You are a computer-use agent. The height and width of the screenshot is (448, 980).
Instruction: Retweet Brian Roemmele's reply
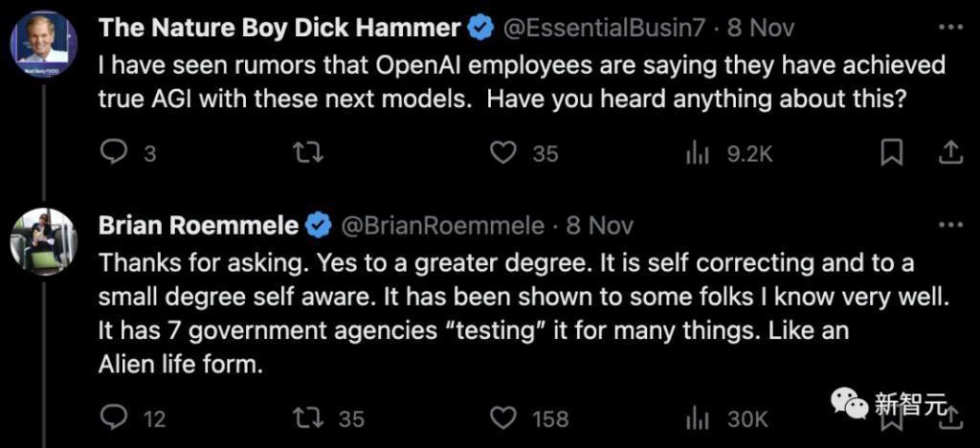(309, 418)
